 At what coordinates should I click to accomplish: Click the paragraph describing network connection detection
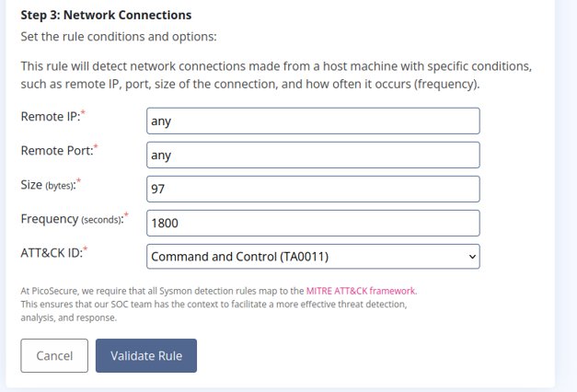(x=276, y=75)
